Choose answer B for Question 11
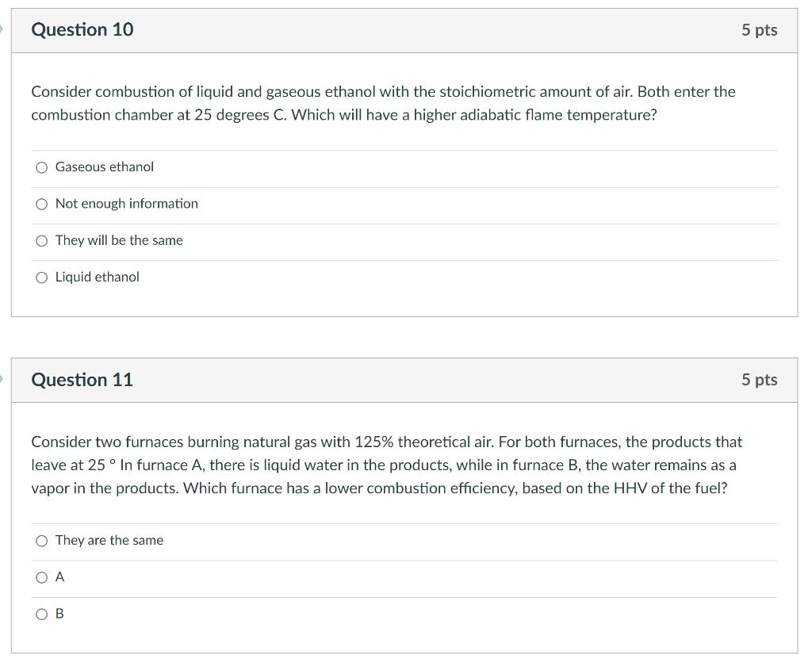The height and width of the screenshot is (666, 812). [x=41, y=614]
